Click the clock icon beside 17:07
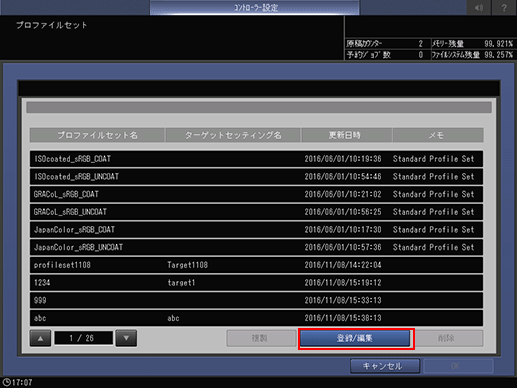Viewport: 517px width, 388px height. (6, 382)
